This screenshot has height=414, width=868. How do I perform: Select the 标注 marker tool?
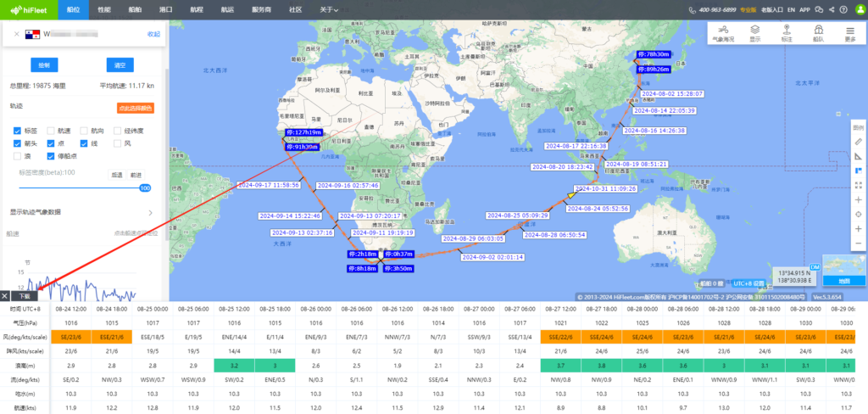pyautogui.click(x=787, y=33)
